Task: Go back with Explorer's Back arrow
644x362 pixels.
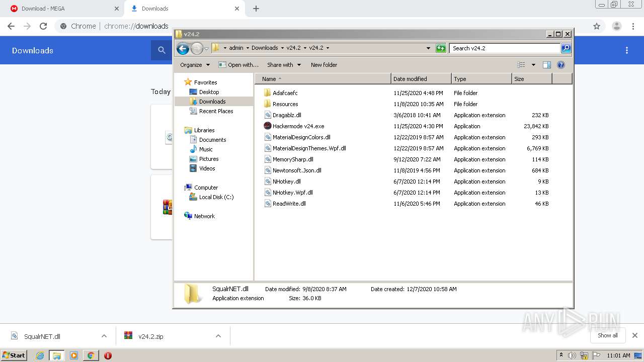Action: (183, 48)
